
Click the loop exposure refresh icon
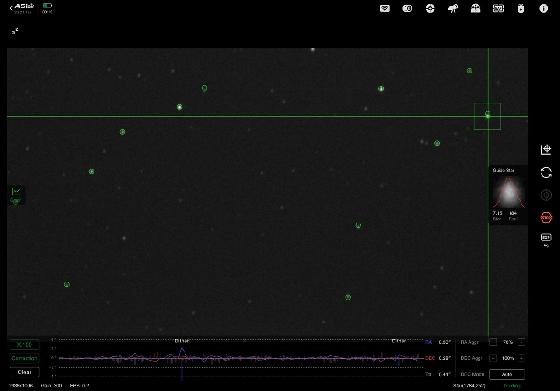[546, 172]
